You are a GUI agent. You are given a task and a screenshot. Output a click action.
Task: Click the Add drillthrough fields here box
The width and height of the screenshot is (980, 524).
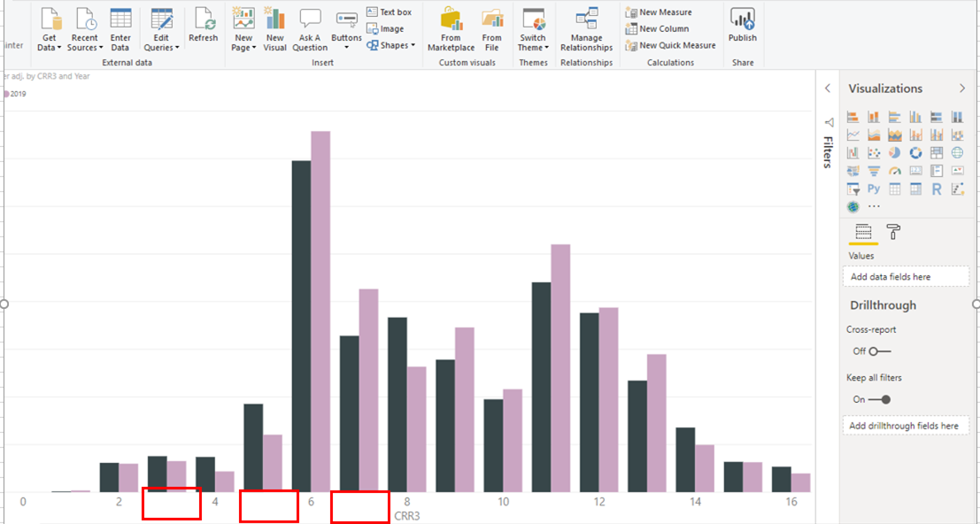point(906,426)
